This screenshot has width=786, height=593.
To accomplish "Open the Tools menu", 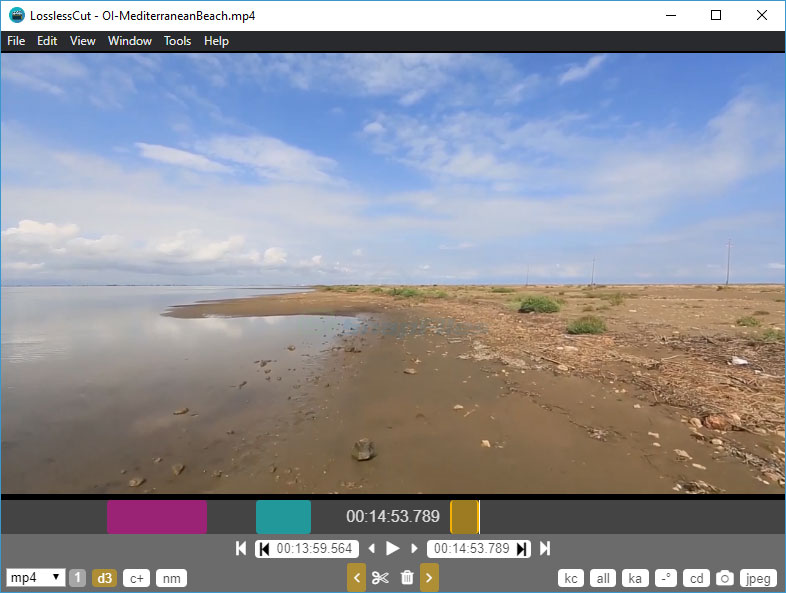I will pyautogui.click(x=177, y=41).
